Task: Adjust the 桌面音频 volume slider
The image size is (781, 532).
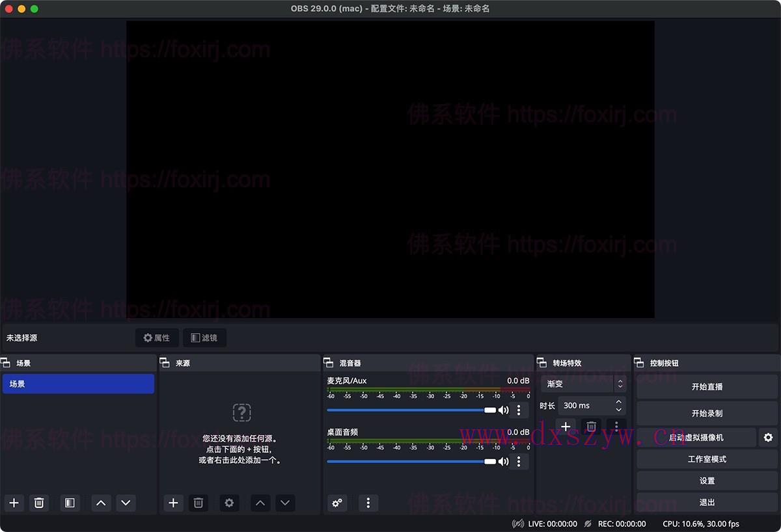Action: coord(411,461)
